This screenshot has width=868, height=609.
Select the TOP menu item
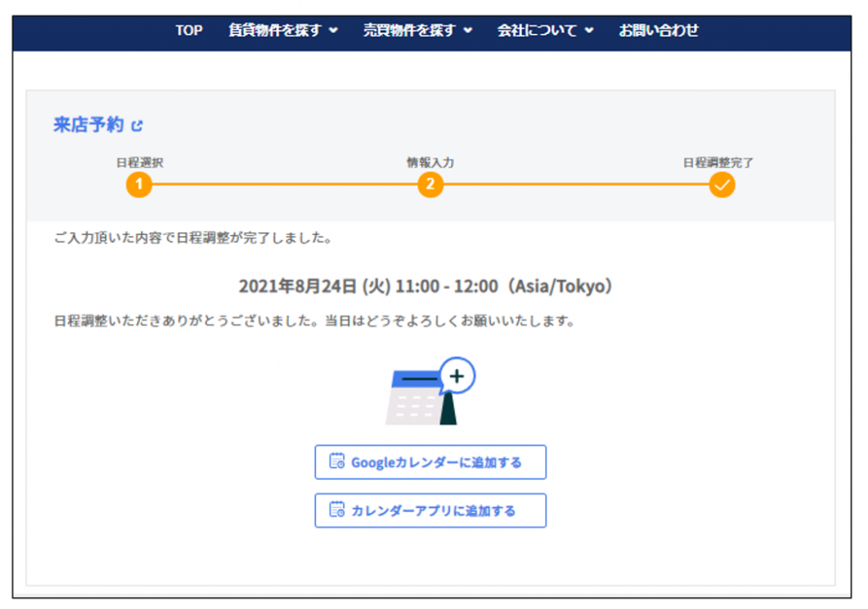tap(188, 31)
